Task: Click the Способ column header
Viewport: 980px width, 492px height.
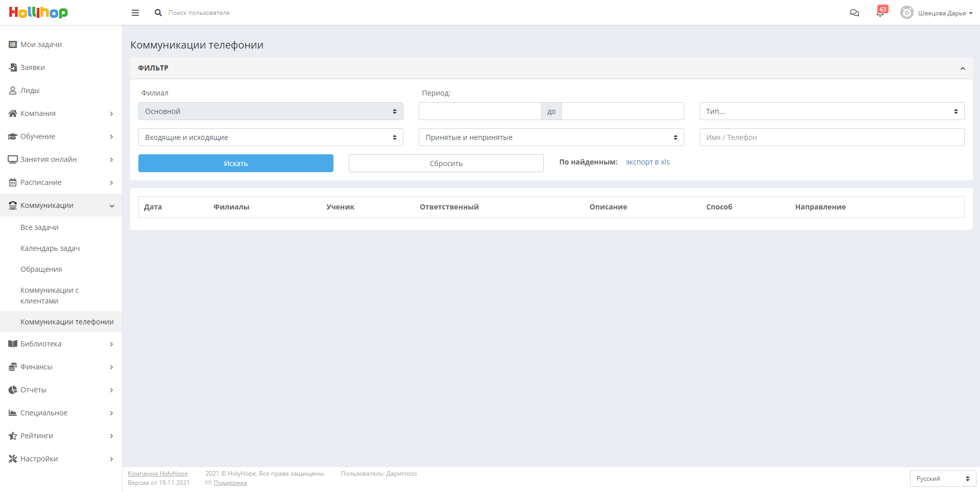Action: (719, 207)
